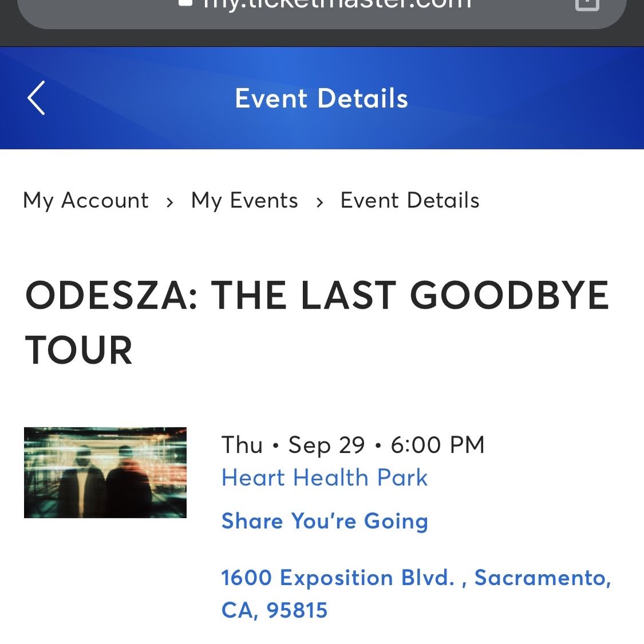Viewport: 644px width, 644px height.
Task: Tap the Event Details header title
Action: tap(322, 98)
